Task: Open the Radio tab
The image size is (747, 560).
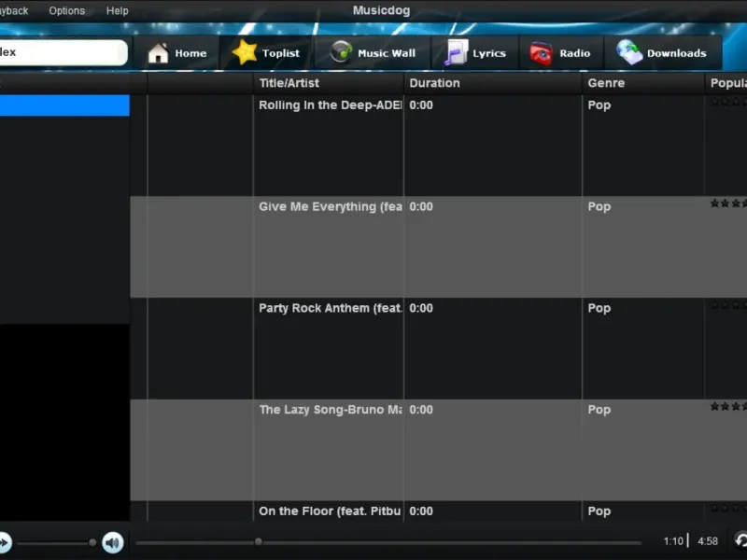Action: (x=561, y=53)
